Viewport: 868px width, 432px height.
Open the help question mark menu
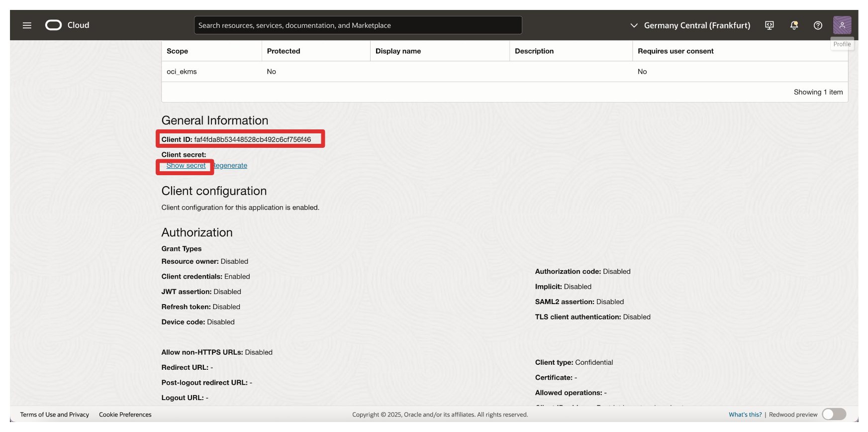818,25
